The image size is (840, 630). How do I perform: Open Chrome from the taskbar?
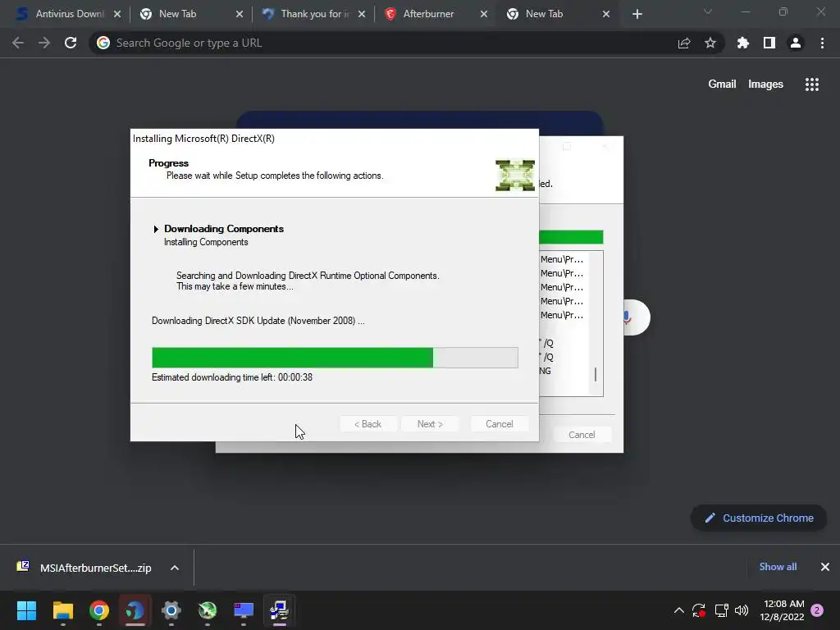[x=99, y=610]
